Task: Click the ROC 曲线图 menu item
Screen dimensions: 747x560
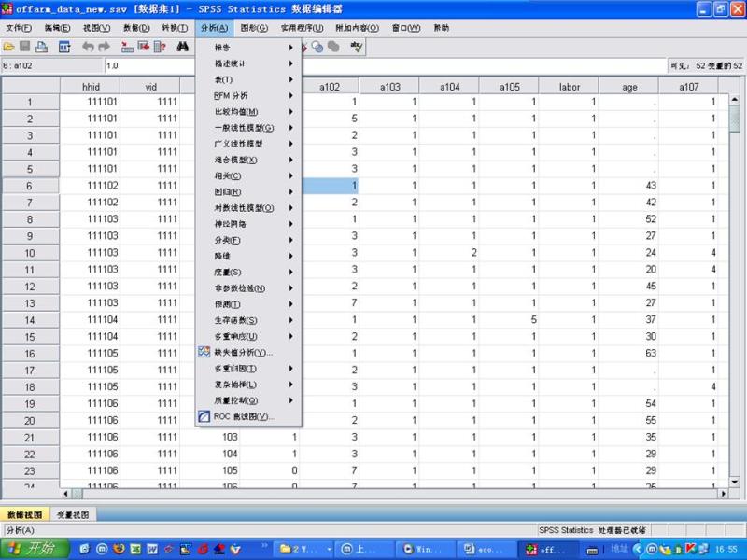Action: point(248,416)
